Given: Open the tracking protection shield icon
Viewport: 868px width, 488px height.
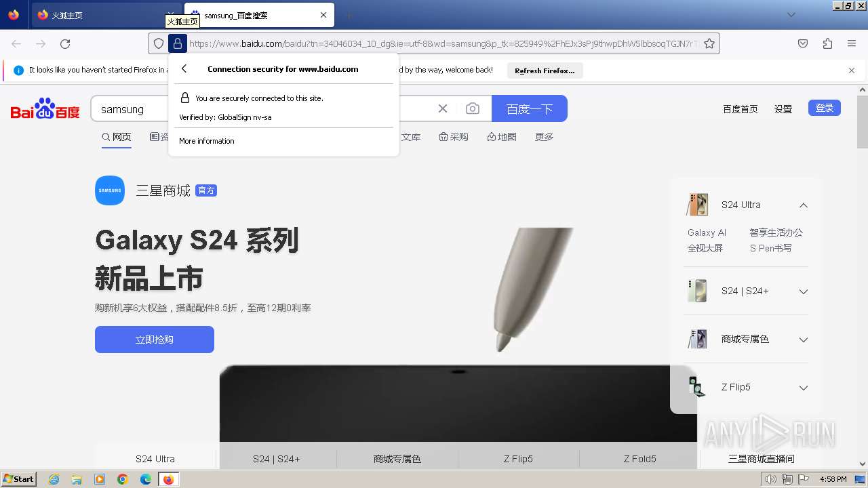Looking at the screenshot, I should click(x=159, y=43).
